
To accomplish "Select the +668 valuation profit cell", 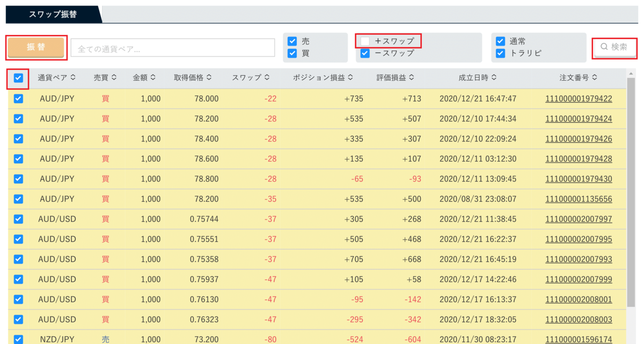I will pyautogui.click(x=412, y=259).
